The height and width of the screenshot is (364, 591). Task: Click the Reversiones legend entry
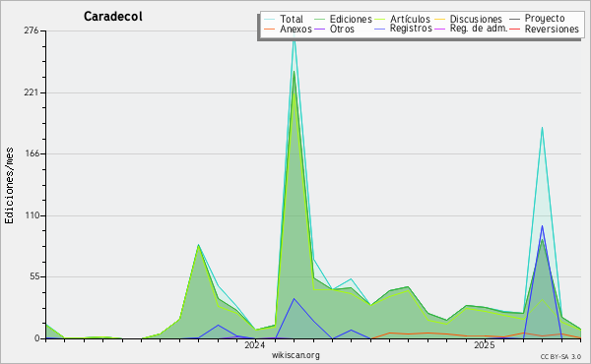(x=552, y=30)
